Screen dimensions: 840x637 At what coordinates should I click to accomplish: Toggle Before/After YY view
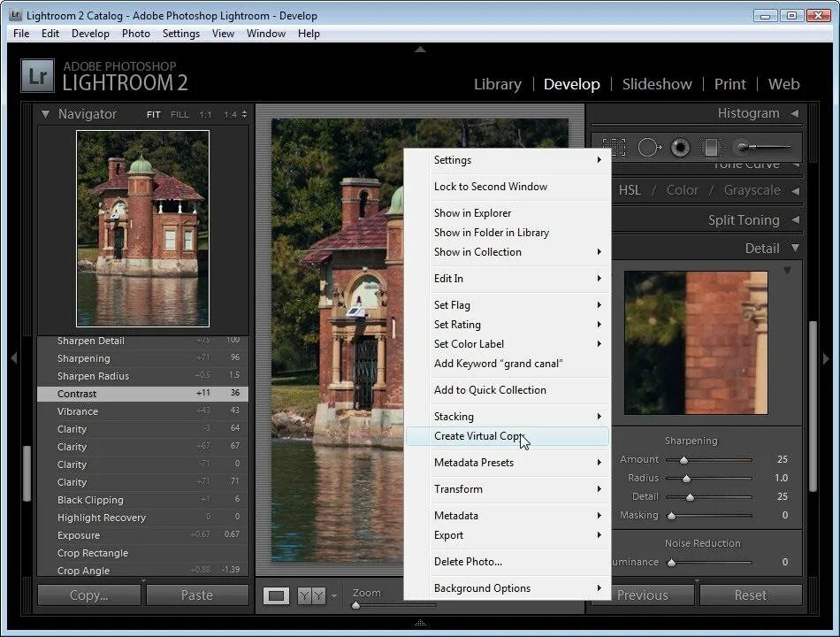pos(312,595)
